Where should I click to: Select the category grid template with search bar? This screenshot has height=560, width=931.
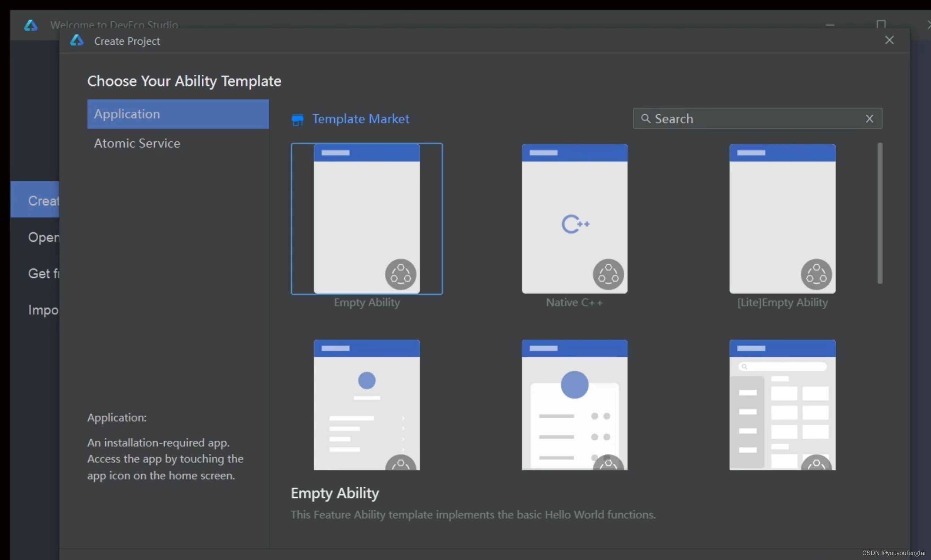point(782,405)
